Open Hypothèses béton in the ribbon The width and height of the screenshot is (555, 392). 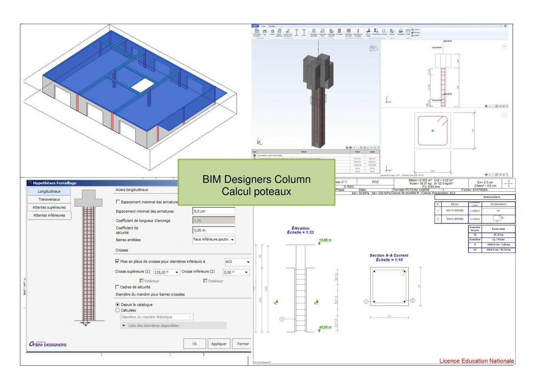tap(322, 32)
